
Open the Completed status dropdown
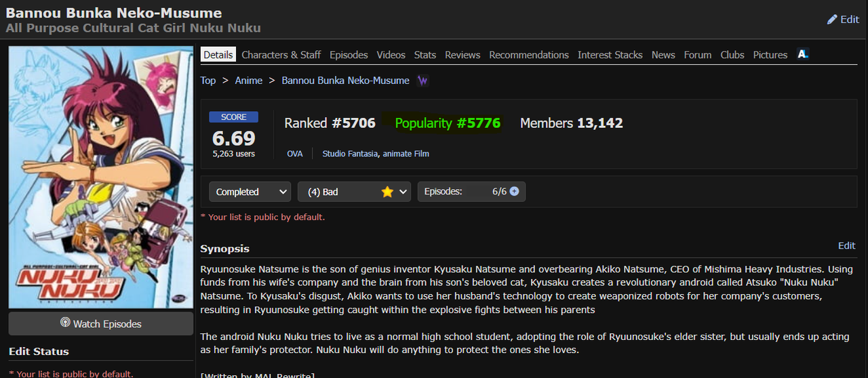[x=250, y=192]
